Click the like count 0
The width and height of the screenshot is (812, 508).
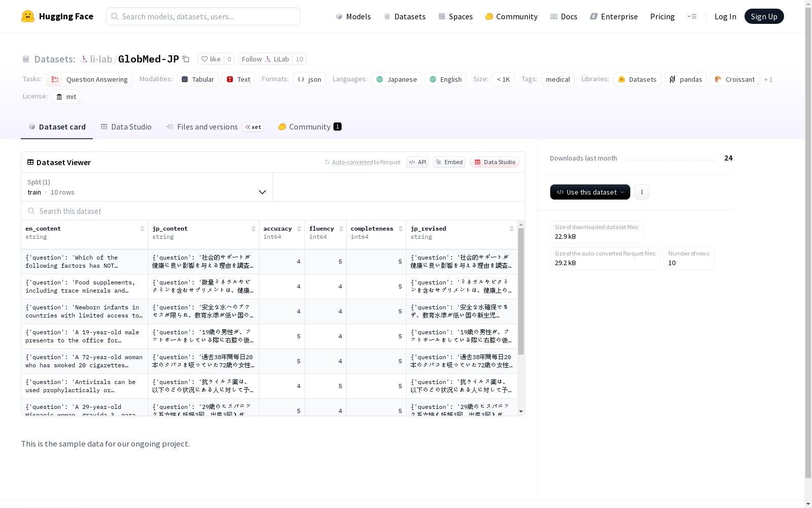[x=229, y=59]
